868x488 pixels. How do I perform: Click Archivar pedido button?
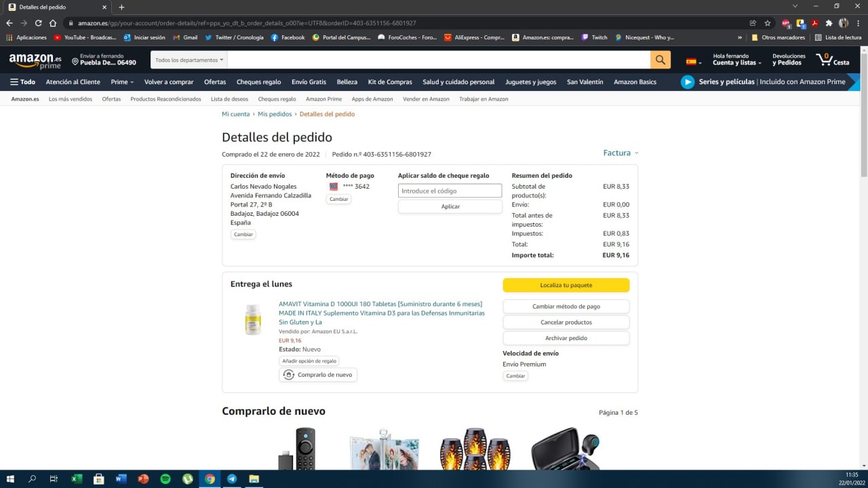coord(566,338)
